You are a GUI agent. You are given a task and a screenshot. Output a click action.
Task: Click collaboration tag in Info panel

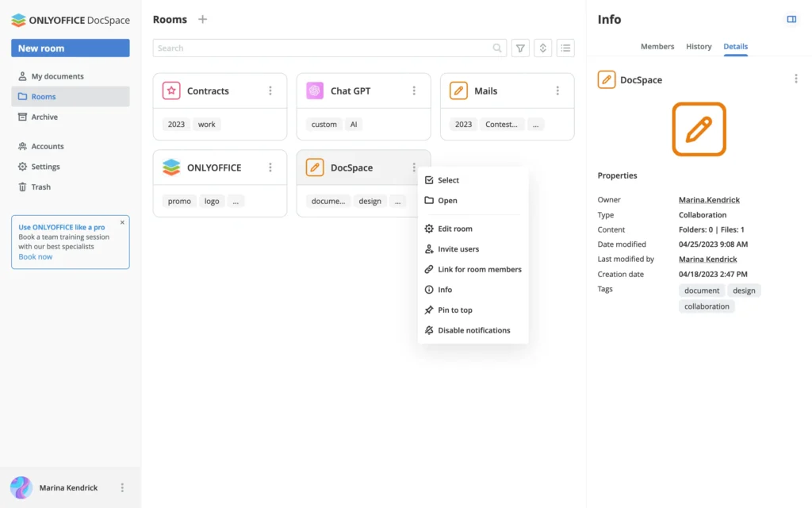tap(707, 306)
